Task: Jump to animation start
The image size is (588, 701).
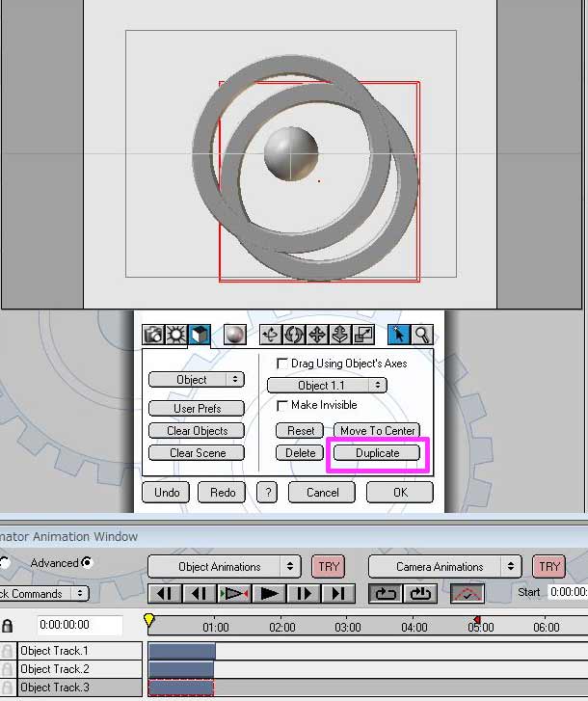Action: click(165, 594)
